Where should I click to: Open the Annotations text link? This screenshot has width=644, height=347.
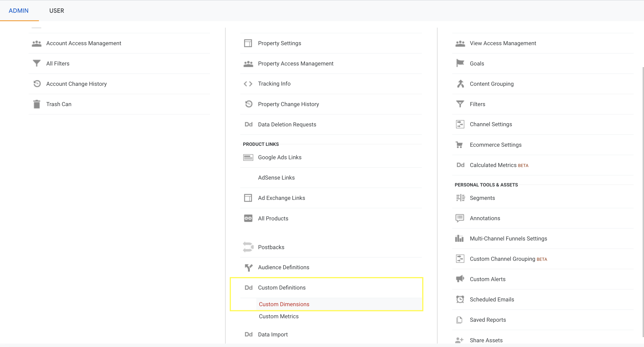coord(485,218)
